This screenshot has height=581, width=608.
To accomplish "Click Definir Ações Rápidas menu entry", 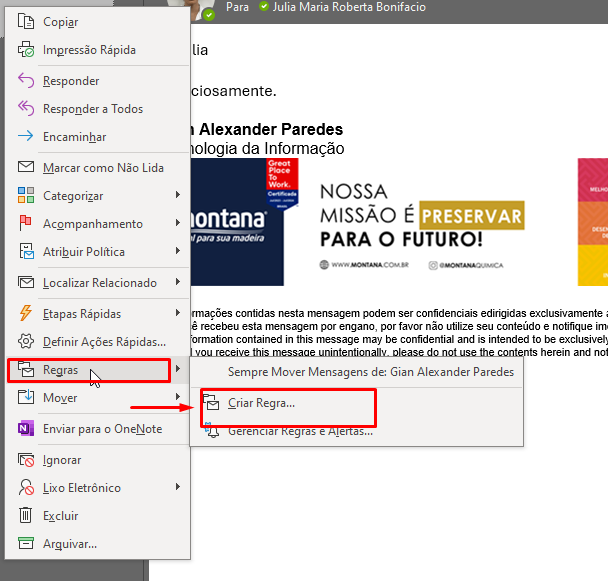I will click(104, 341).
